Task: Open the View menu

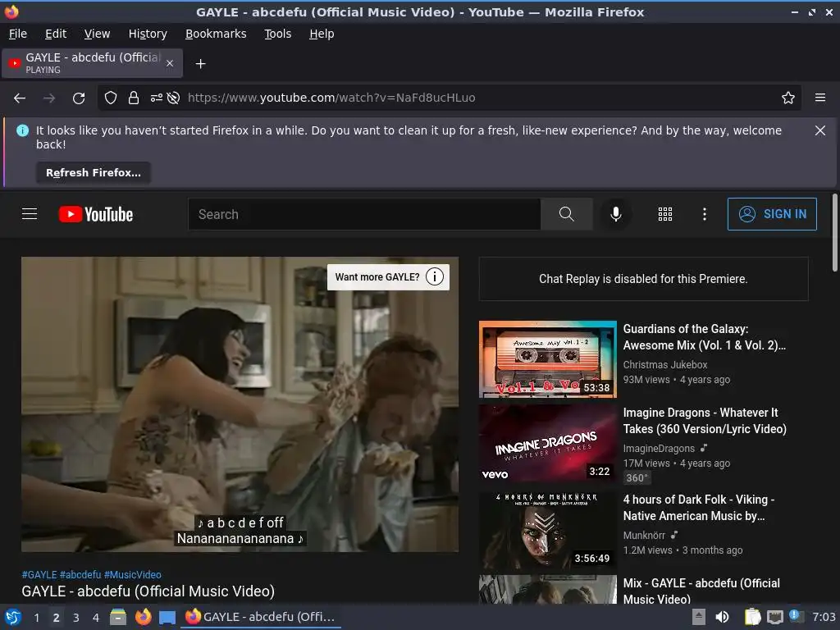Action: [97, 34]
